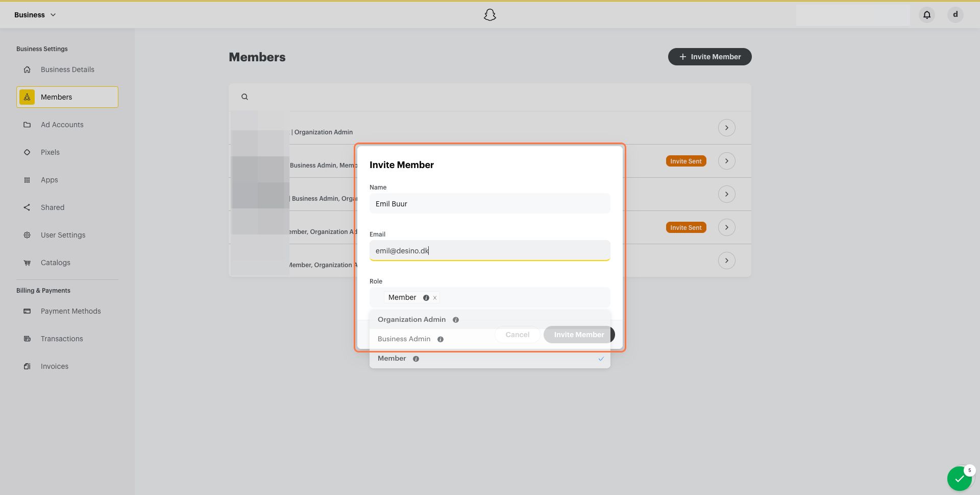Image resolution: width=980 pixels, height=495 pixels.
Task: Click the Business Details home icon
Action: [27, 69]
